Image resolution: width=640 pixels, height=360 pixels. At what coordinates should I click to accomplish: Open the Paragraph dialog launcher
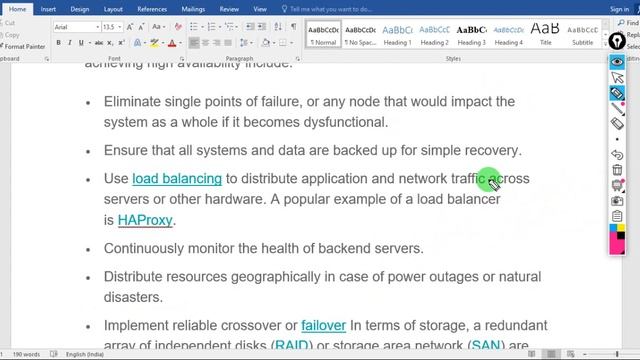(298, 59)
